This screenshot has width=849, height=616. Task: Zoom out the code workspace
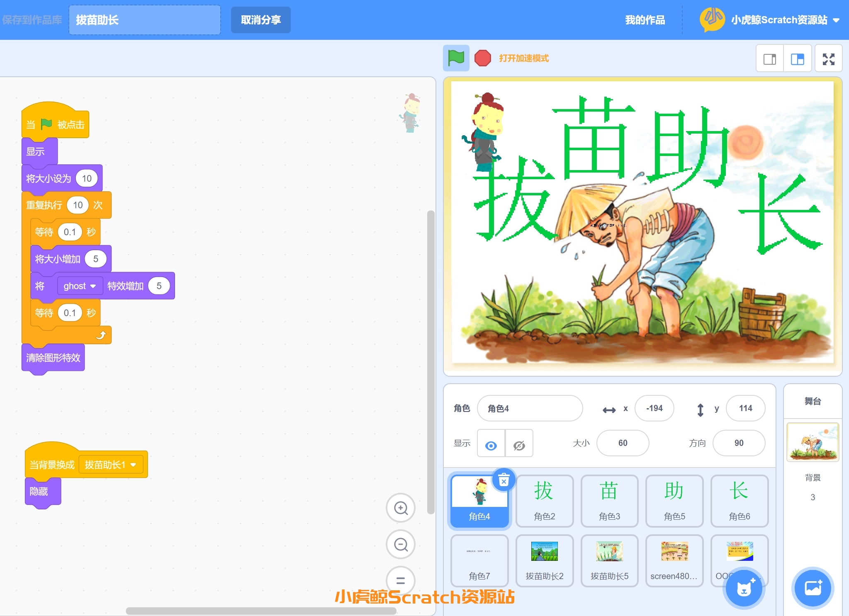[401, 544]
